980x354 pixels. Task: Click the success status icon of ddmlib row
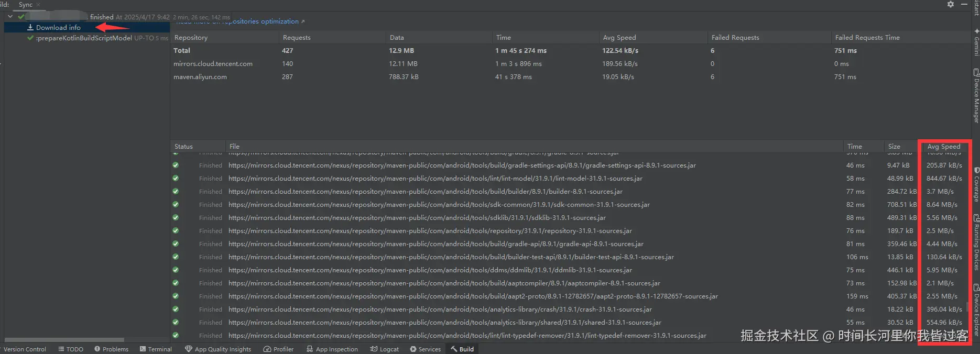(176, 270)
